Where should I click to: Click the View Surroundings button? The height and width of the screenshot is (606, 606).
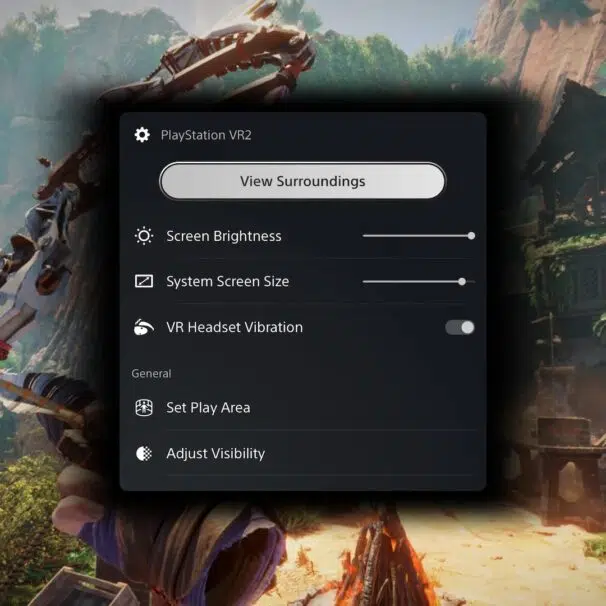point(303,181)
